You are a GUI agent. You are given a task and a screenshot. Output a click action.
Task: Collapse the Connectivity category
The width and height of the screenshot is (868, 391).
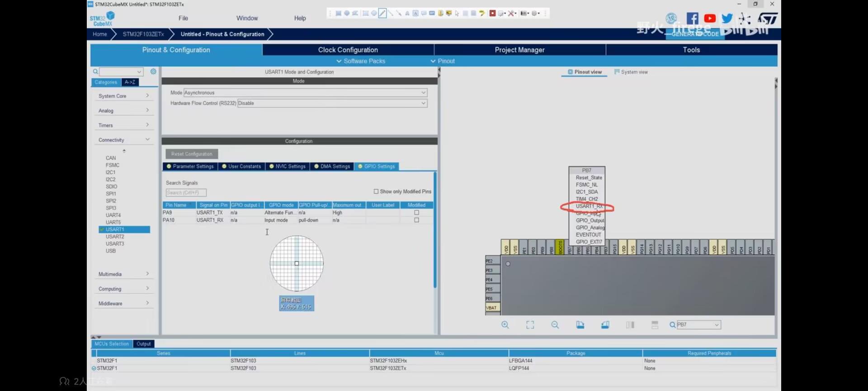[123, 140]
